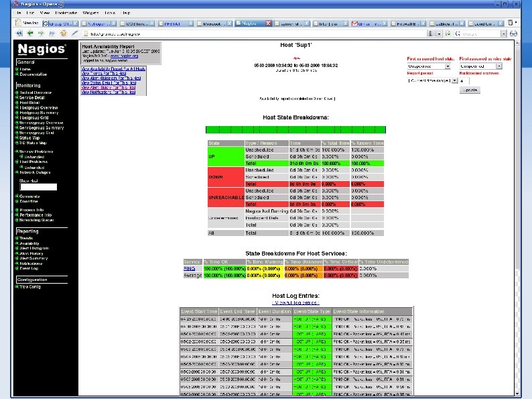The width and height of the screenshot is (532, 399).
Task: Open the Bookmarks menu
Action: tap(66, 13)
